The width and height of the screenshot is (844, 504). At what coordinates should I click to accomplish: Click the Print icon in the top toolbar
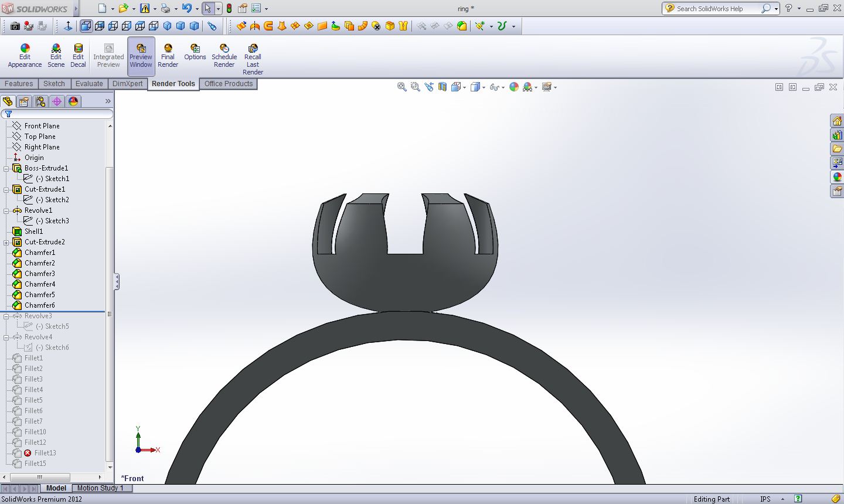click(x=165, y=8)
